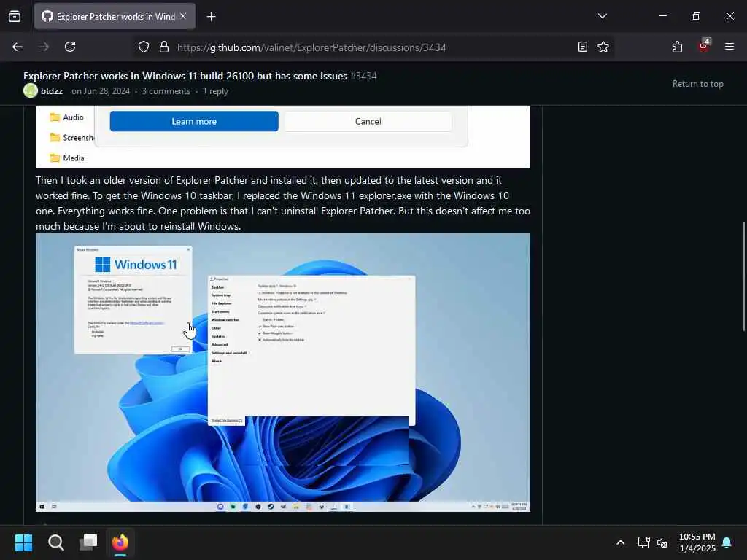Click the page vertical scrollbar thumb

click(743, 276)
